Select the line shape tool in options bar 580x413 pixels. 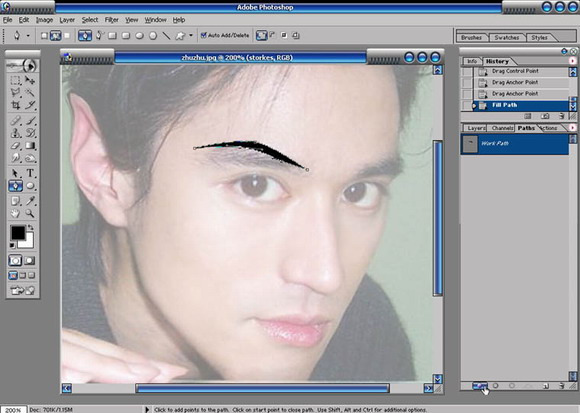point(166,36)
